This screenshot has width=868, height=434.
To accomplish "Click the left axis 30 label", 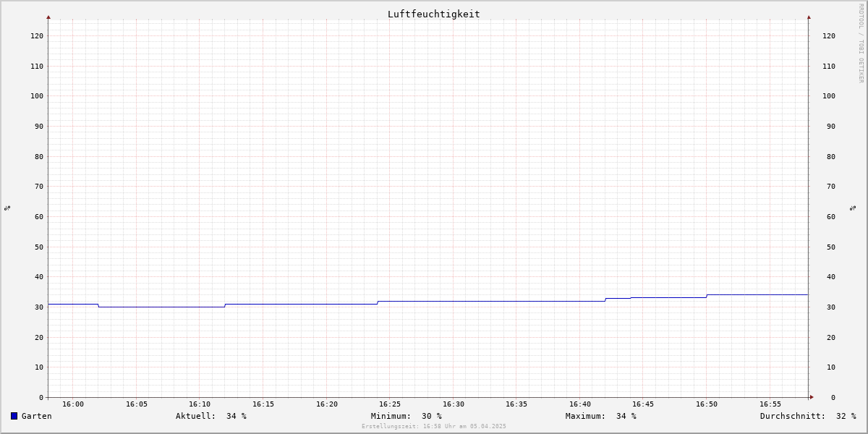I will [x=39, y=307].
